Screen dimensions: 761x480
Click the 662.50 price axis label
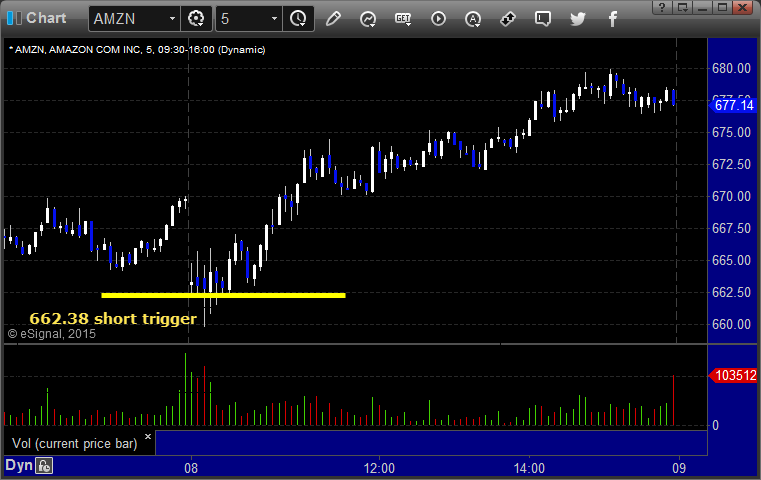pos(731,293)
